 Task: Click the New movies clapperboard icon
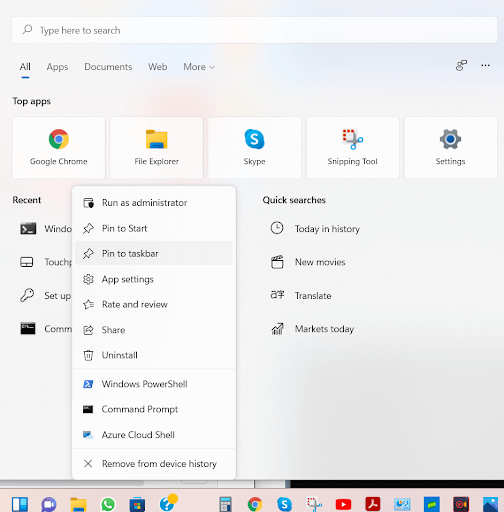click(x=277, y=262)
